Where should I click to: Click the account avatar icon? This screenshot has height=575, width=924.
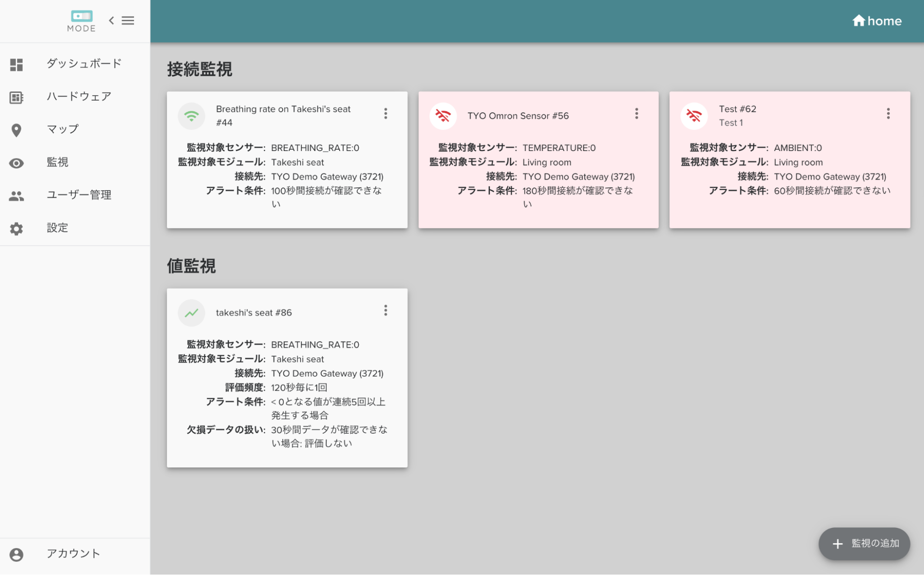(17, 554)
